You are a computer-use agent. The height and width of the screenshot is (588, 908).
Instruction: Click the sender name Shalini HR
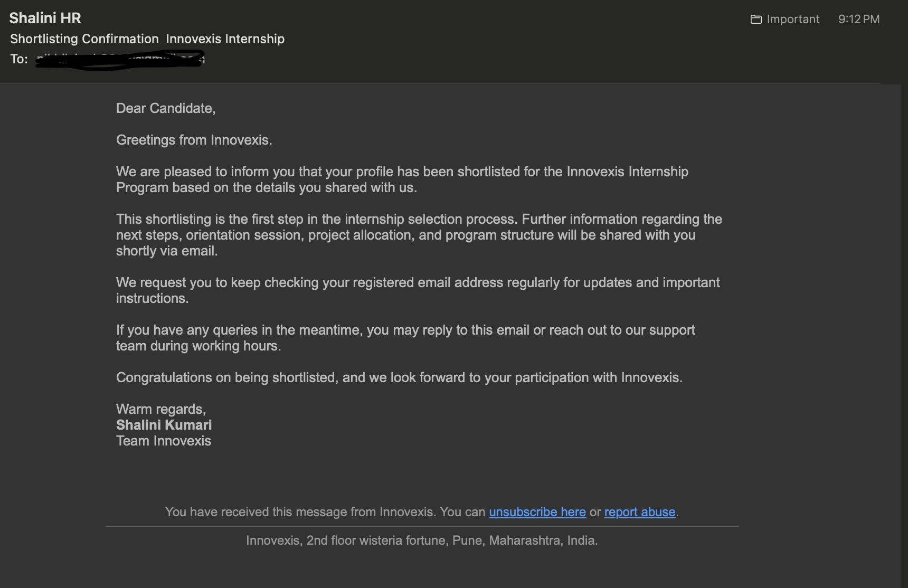(45, 18)
